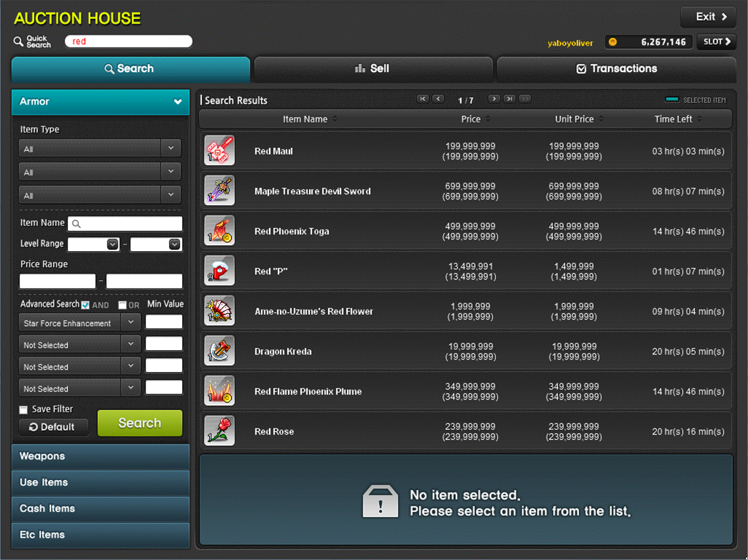Select the Dragon Kreda listing name
Screen dimensions: 748x560
tap(283, 351)
